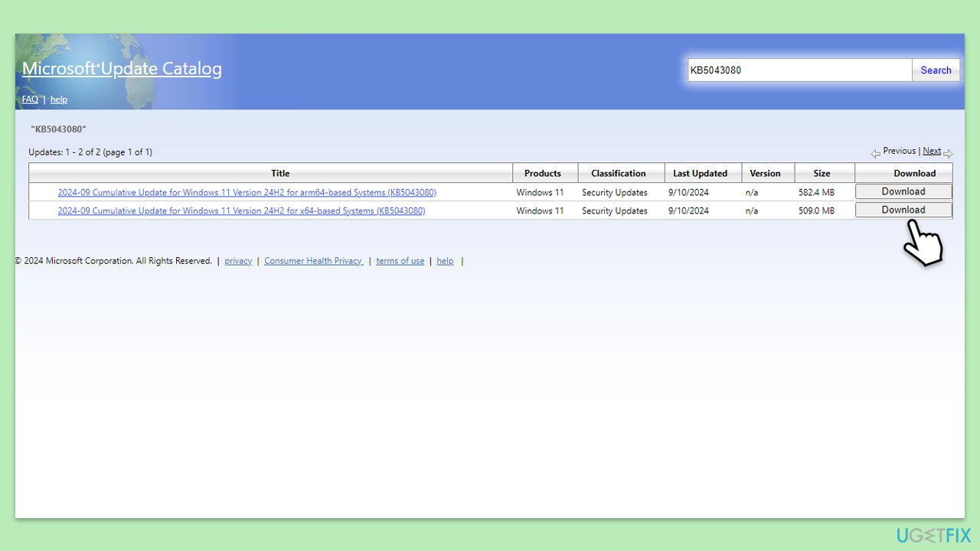
Task: Sort by Last Updated column header
Action: [x=700, y=173]
